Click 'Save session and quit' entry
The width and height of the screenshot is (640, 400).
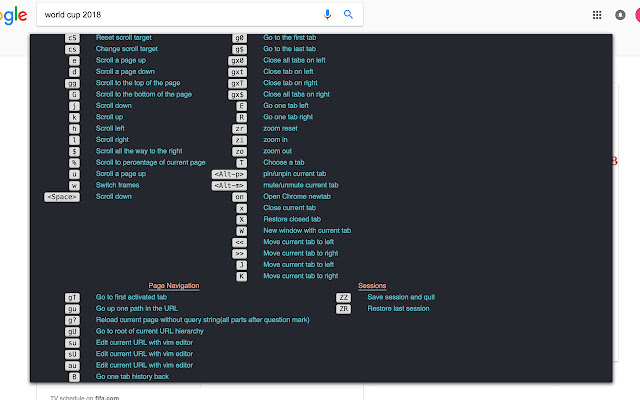(x=401, y=297)
